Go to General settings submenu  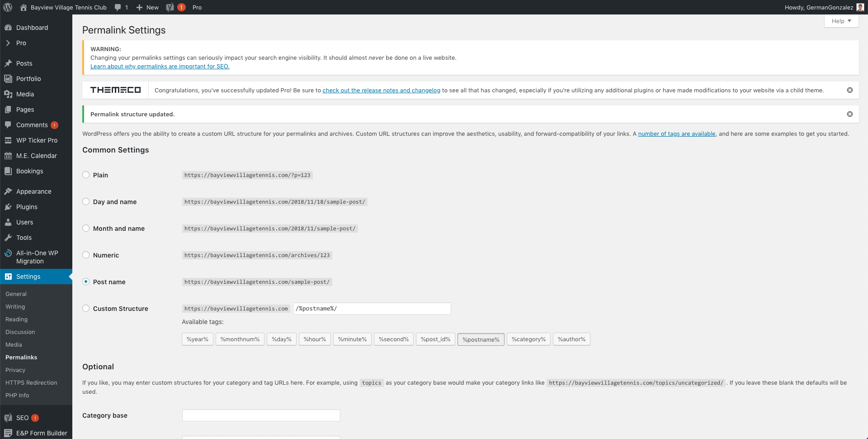[x=16, y=294]
